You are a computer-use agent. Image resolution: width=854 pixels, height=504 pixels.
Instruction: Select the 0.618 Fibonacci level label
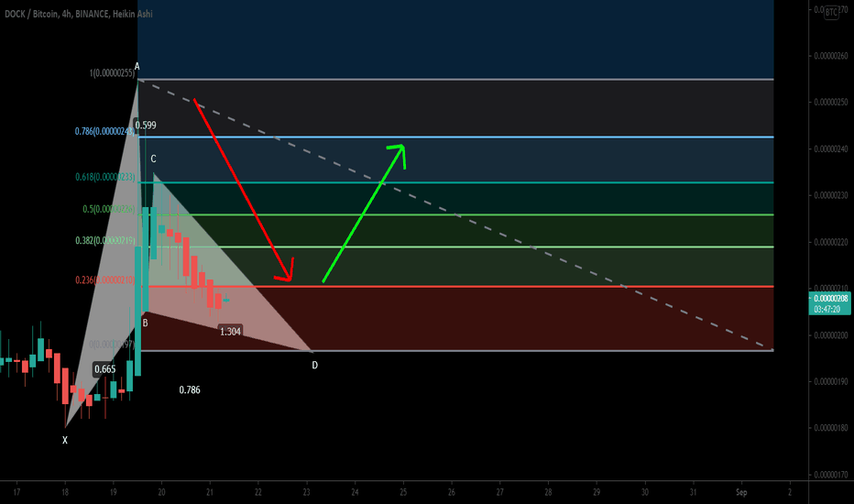pyautogui.click(x=105, y=177)
